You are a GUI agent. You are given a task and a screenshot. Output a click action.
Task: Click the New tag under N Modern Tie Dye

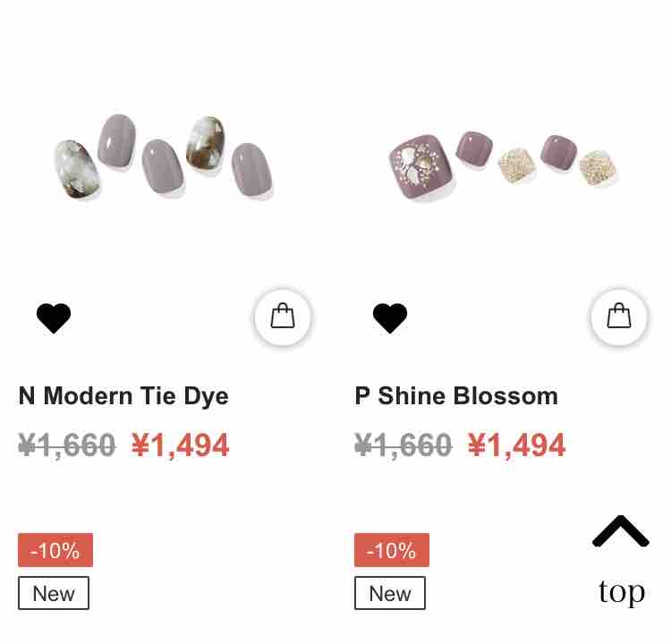coord(54,593)
